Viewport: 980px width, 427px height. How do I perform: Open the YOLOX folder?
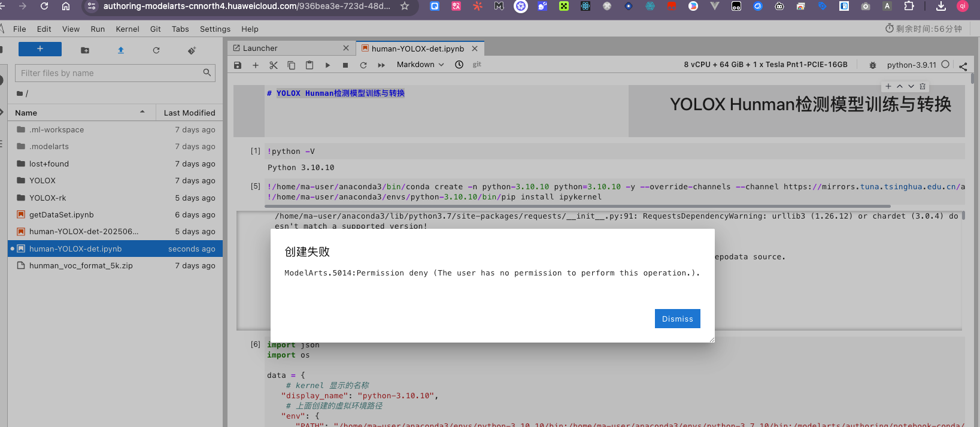pyautogui.click(x=116, y=180)
